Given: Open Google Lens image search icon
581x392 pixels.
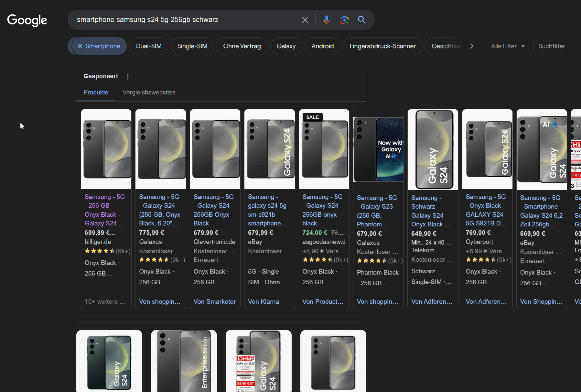Looking at the screenshot, I should coord(344,20).
